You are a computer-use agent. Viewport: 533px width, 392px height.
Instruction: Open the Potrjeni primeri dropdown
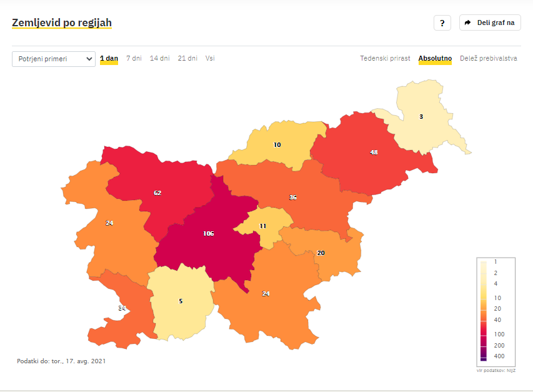54,59
